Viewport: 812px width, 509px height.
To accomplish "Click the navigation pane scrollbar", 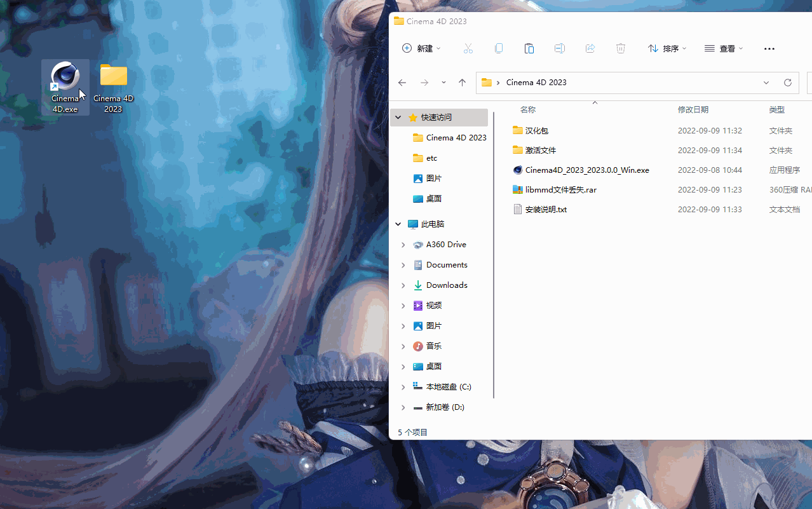I will point(494,254).
